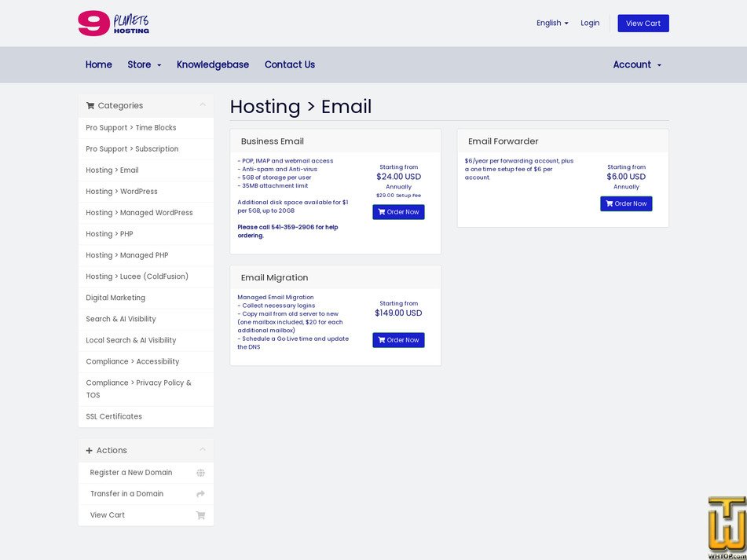Image resolution: width=747 pixels, height=560 pixels.
Task: Click the globe icon beside Register a New Domain
Action: coord(200,473)
